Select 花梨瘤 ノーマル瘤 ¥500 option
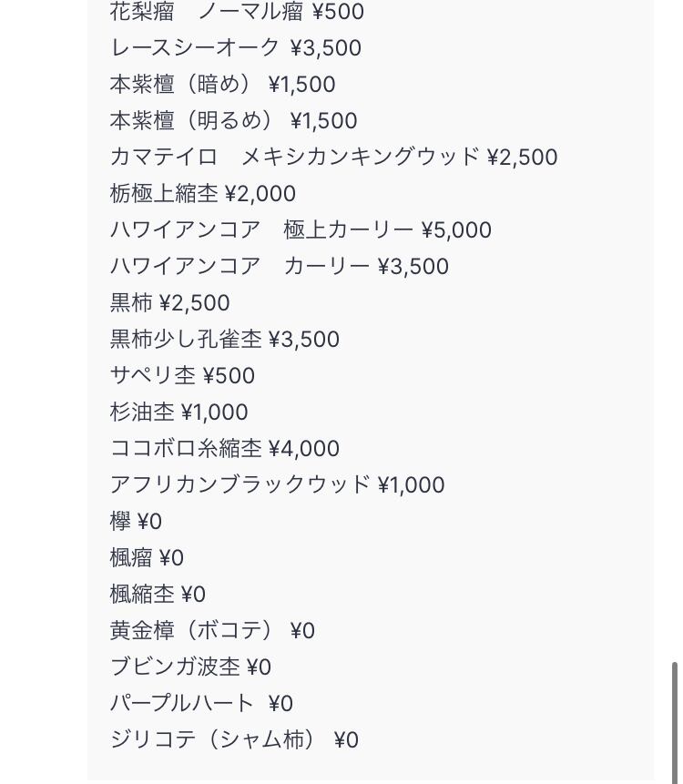The width and height of the screenshot is (683, 784). tap(237, 12)
